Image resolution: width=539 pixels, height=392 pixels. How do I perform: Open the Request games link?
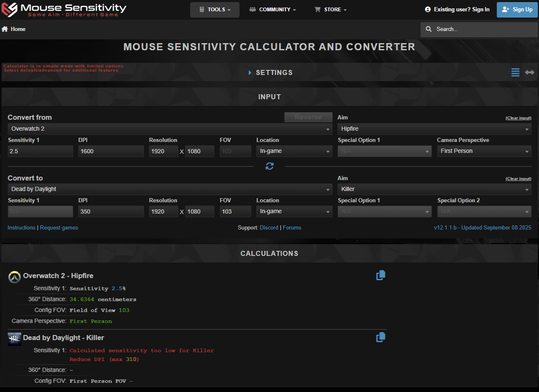click(59, 228)
